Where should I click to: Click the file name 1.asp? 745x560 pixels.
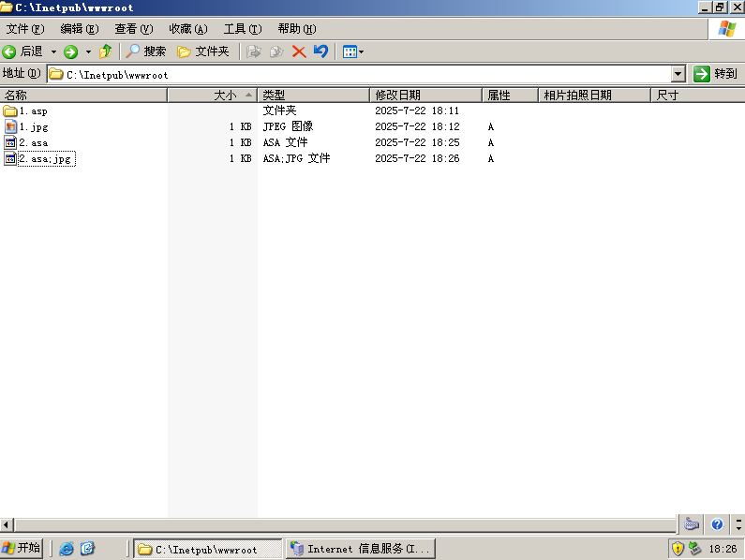(33, 111)
